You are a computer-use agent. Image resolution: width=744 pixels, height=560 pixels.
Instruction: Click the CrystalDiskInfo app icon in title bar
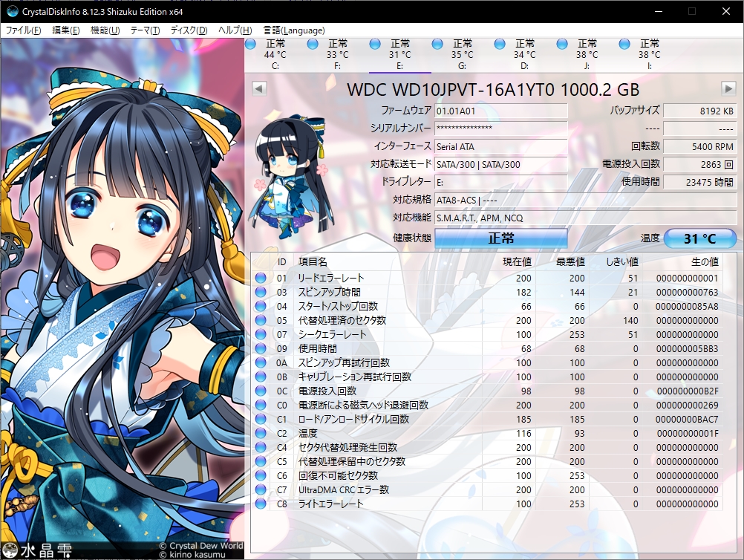(13, 11)
